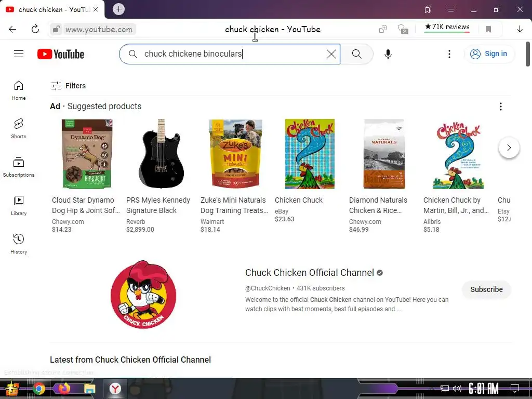Select the chuck chicken YouTube tab
This screenshot has height=399, width=532.
tap(52, 9)
